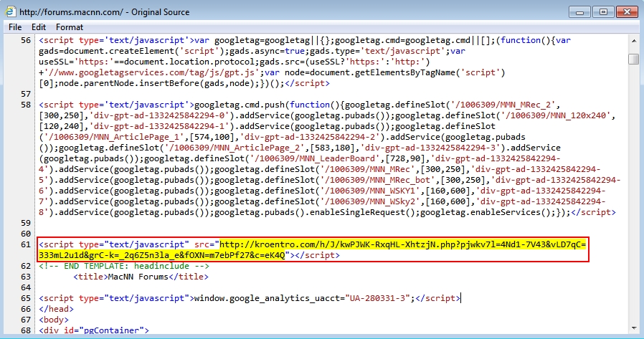Open the File menu
This screenshot has height=339, width=644.
click(x=15, y=27)
